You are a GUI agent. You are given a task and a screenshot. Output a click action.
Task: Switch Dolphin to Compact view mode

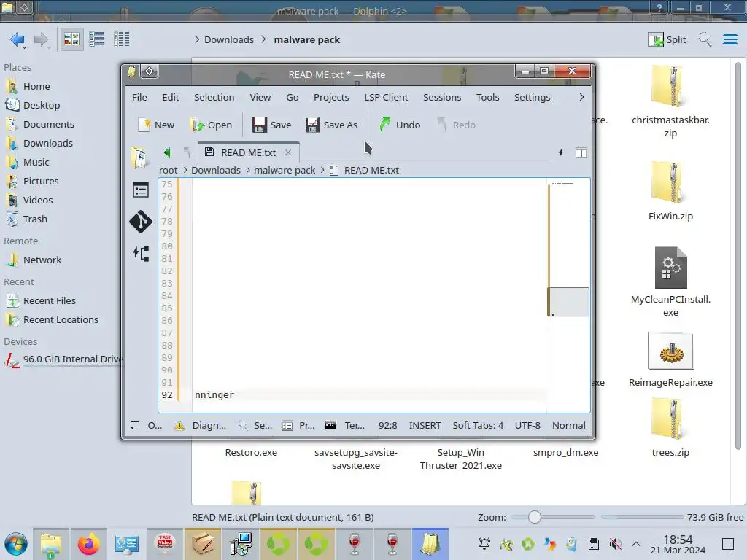click(97, 39)
